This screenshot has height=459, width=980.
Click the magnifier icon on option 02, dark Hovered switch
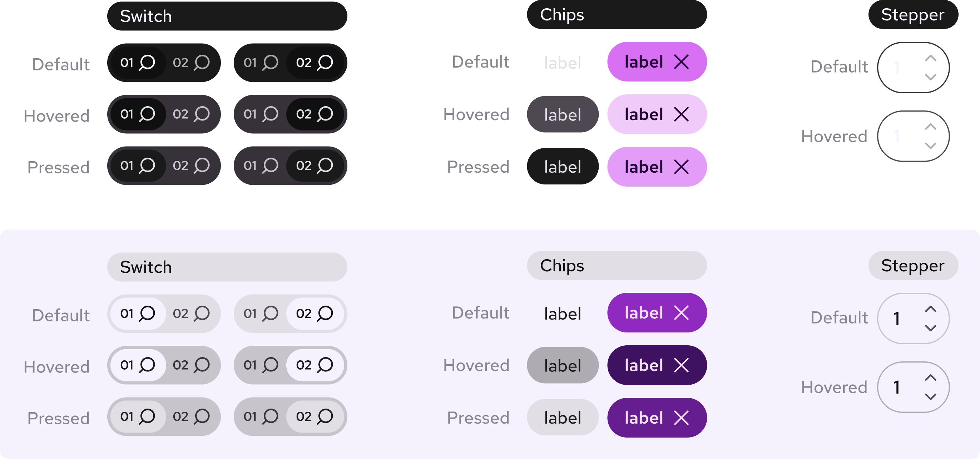203,114
